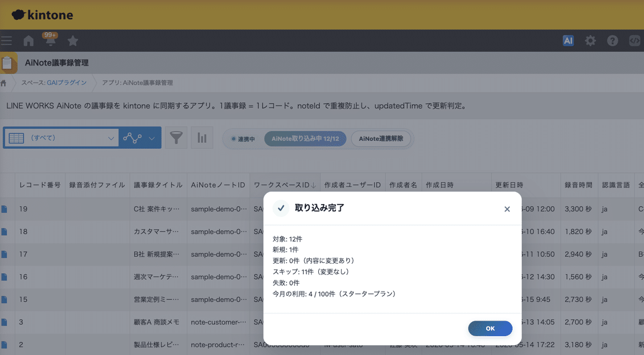Click the 議事録タイトル column header

[158, 185]
